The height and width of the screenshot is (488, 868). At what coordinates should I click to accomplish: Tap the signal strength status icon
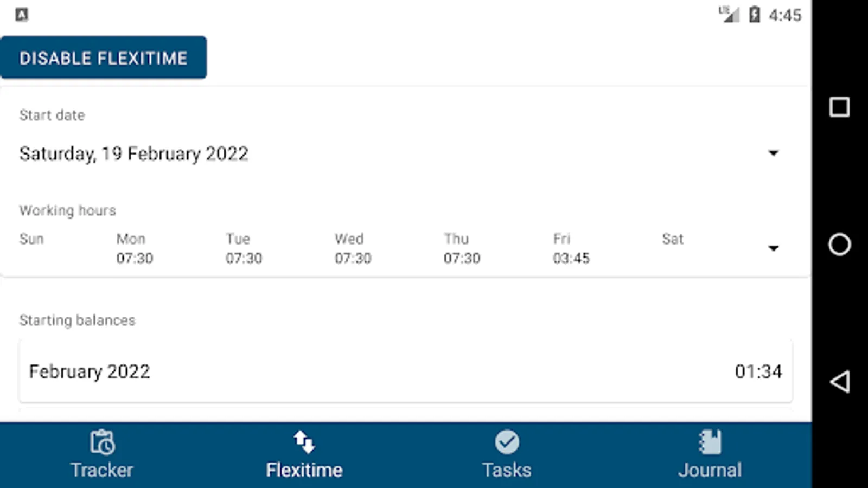coord(729,15)
